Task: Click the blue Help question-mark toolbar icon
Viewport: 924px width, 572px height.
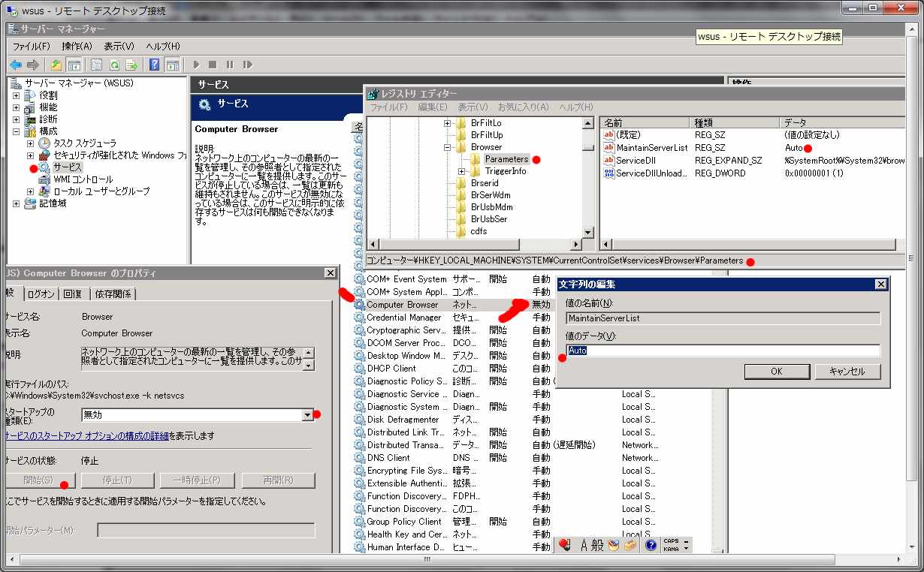Action: tap(155, 65)
